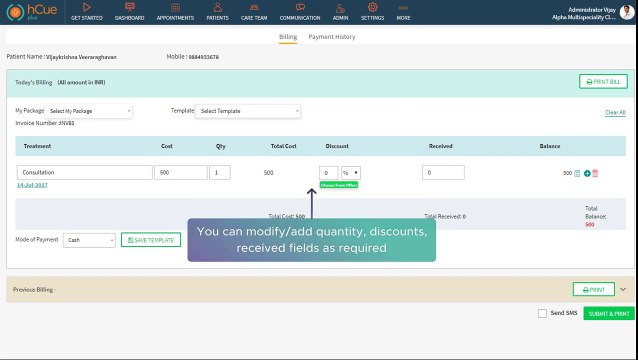Click the Print button in Previous Billing
The height and width of the screenshot is (360, 638).
click(x=594, y=290)
